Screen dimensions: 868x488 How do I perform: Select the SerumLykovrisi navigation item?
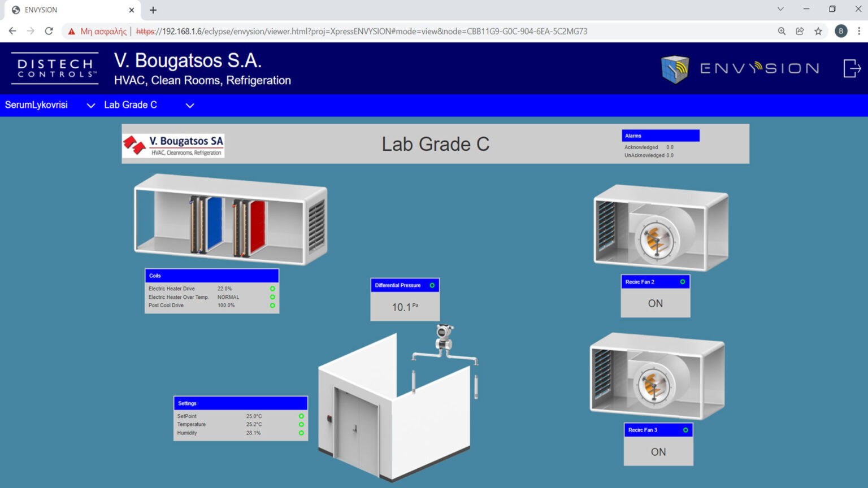pyautogui.click(x=36, y=105)
